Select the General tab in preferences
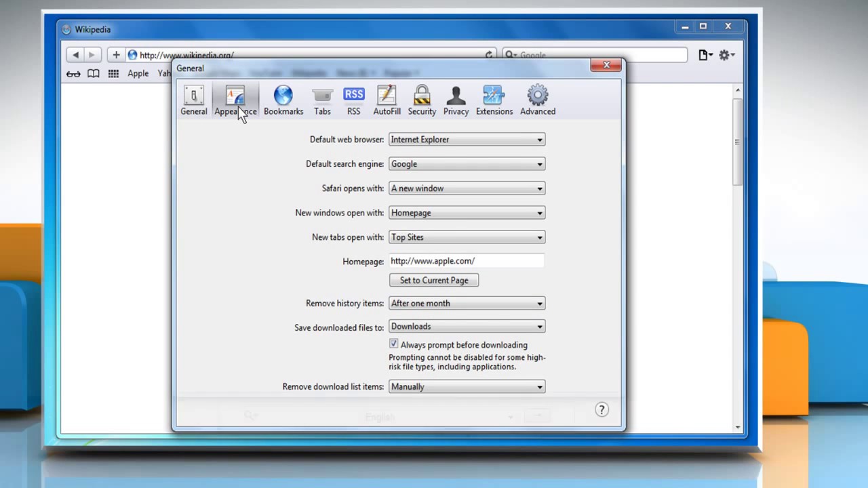Image resolution: width=868 pixels, height=488 pixels. coord(194,100)
